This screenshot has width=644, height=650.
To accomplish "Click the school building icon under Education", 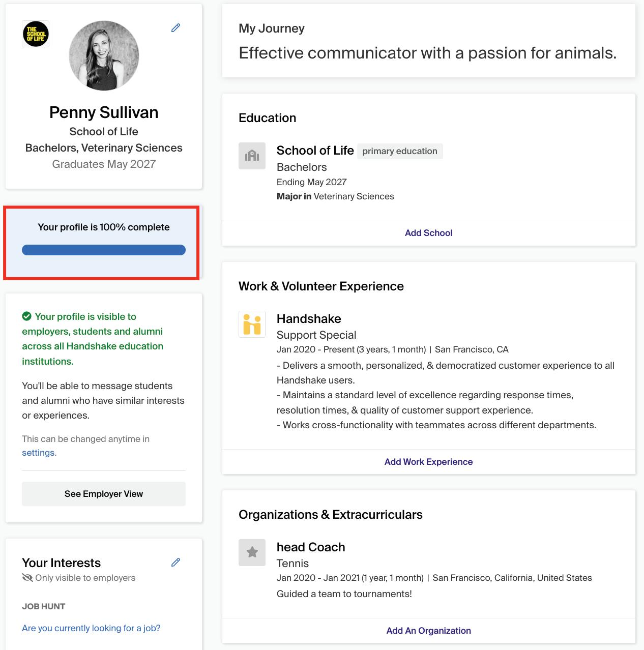I will pyautogui.click(x=252, y=156).
